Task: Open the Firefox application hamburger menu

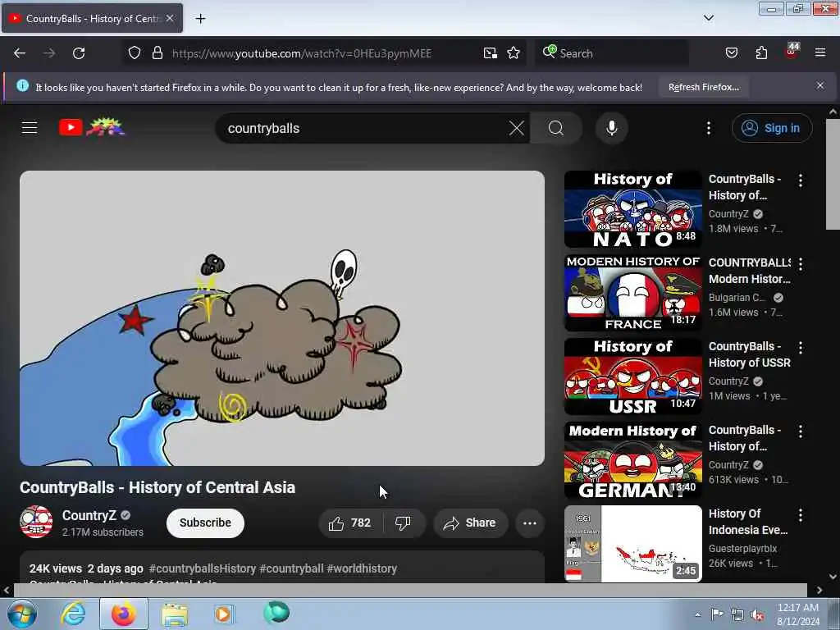Action: [x=819, y=53]
